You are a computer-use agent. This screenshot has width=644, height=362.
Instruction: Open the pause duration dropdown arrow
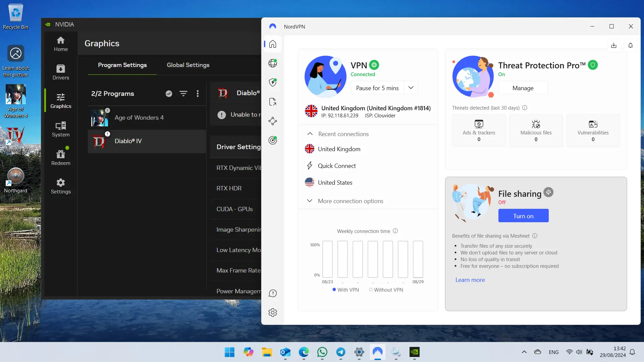pos(411,88)
